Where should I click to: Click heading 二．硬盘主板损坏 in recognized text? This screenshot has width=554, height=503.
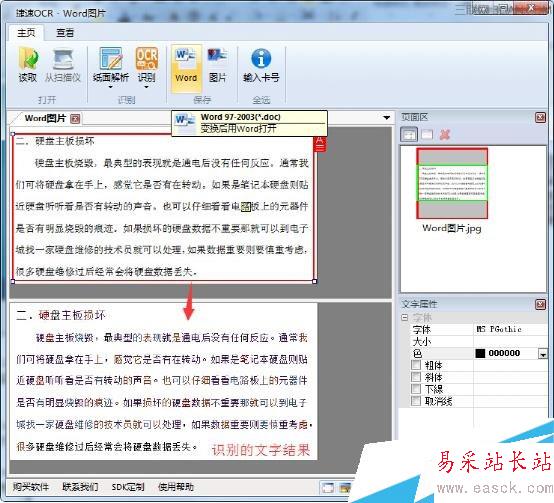[x=61, y=315]
